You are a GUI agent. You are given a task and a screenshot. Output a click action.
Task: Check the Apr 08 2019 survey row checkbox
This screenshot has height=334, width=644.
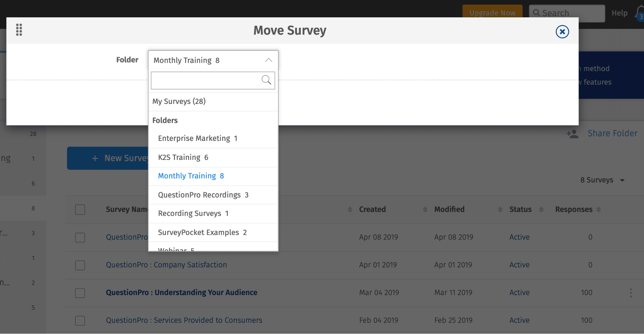tap(80, 238)
